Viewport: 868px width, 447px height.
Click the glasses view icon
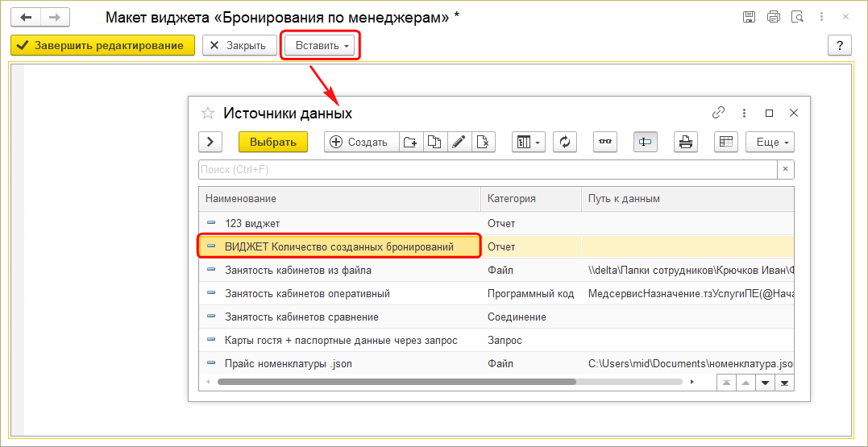(605, 142)
